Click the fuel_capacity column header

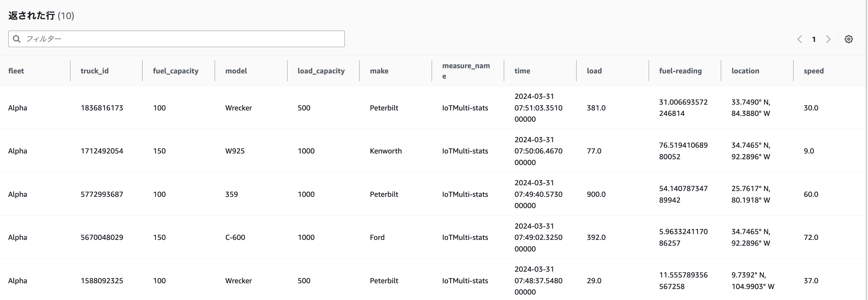point(175,71)
